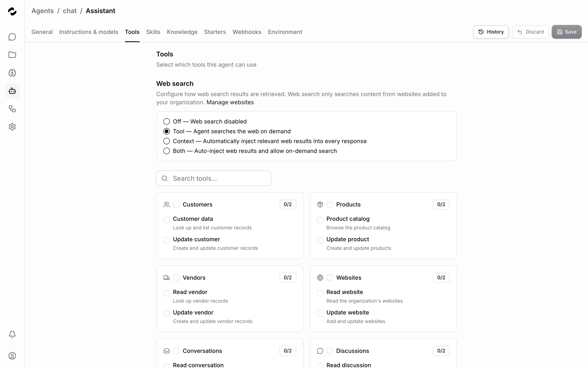The image size is (588, 368).
Task: Enable the Customer data tool
Action: click(166, 220)
